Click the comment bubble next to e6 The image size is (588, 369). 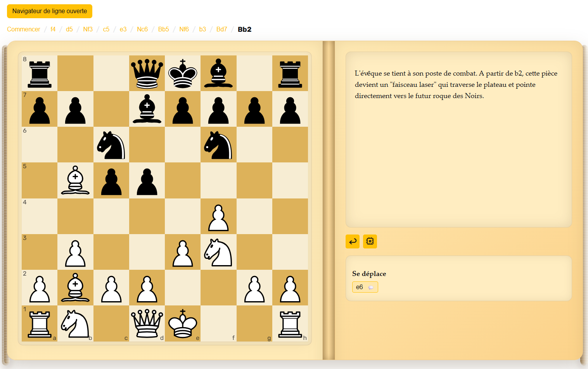tap(371, 287)
